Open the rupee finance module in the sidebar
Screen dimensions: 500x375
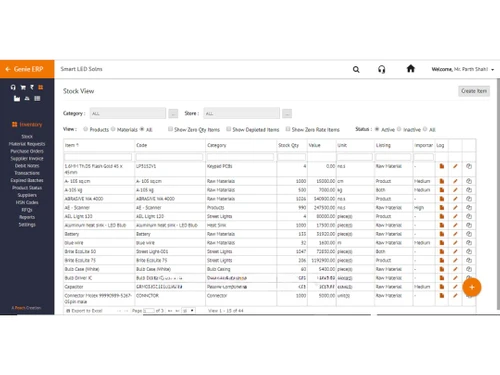click(32, 87)
